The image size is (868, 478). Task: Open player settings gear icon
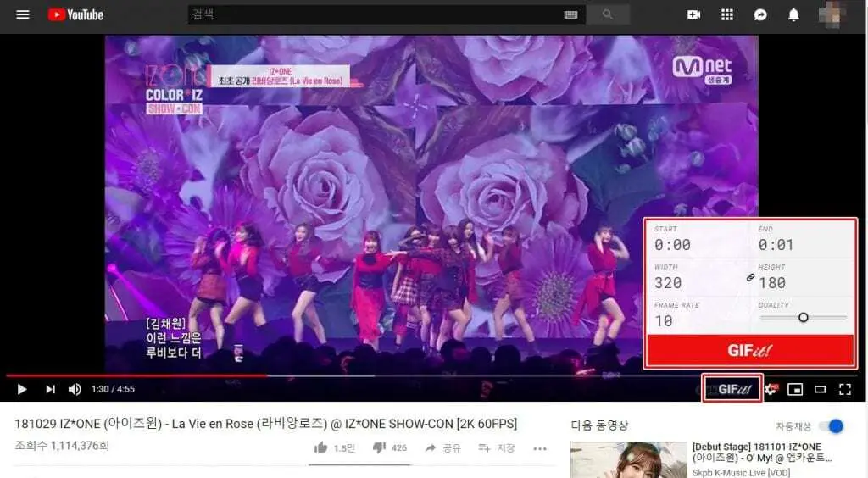pyautogui.click(x=771, y=390)
